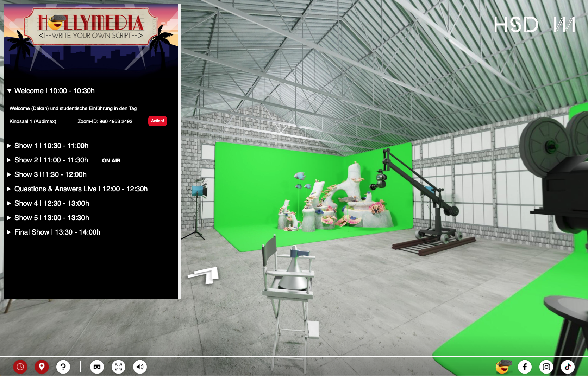
Task: Open the TikTok profile icon
Action: coord(568,367)
